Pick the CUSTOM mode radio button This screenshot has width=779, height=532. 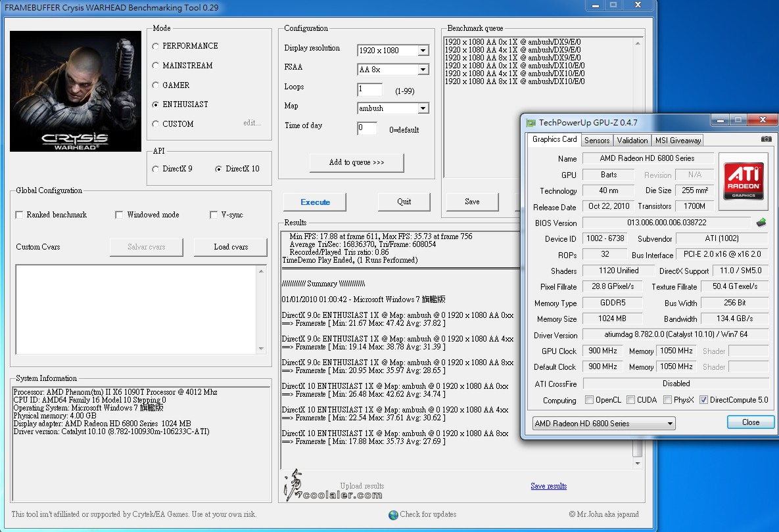156,124
